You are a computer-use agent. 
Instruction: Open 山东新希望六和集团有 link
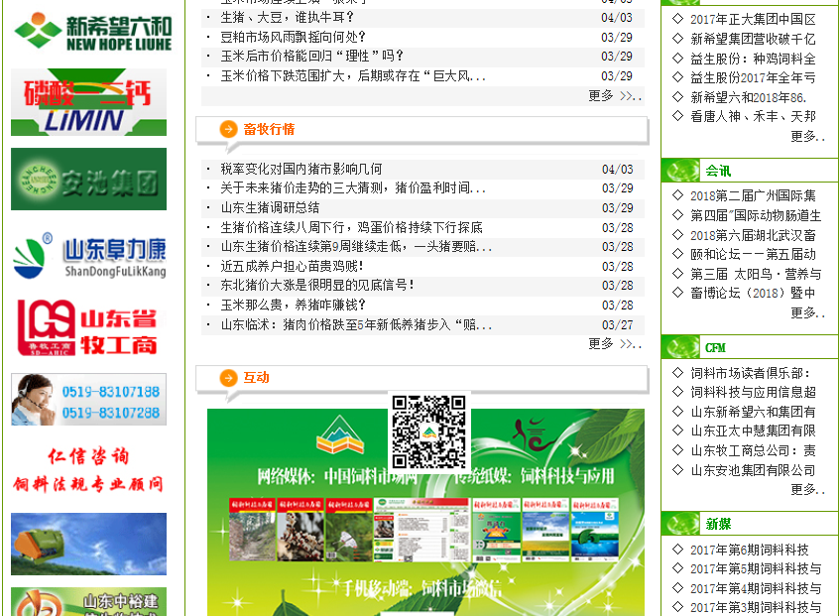coord(753,412)
